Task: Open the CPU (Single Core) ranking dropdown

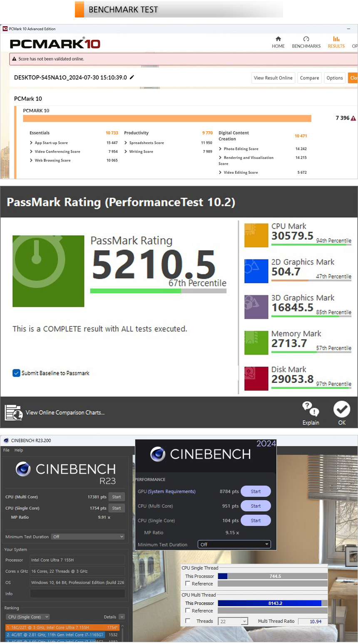Action: 27,617
